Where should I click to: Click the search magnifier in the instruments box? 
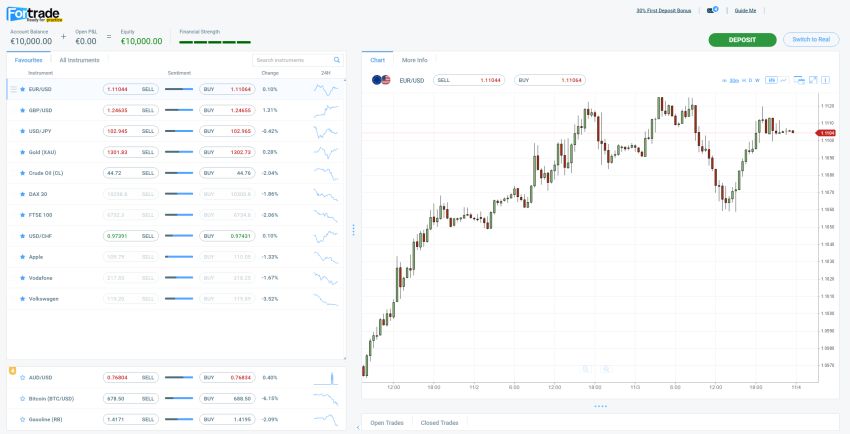(x=336, y=60)
